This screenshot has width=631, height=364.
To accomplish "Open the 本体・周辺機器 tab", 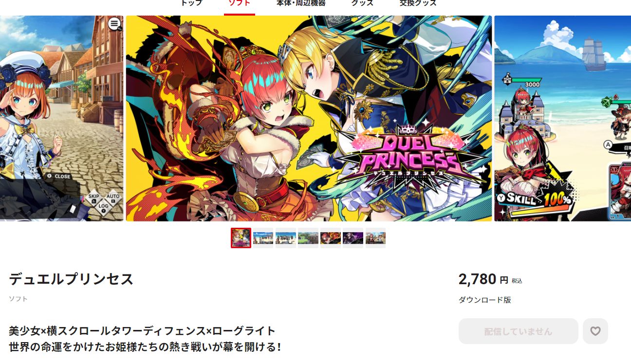I will coord(301,3).
